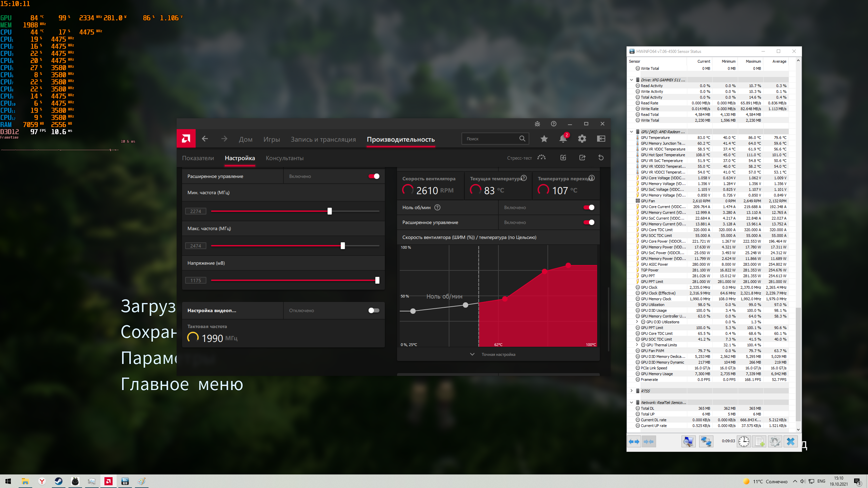Click the max frequency slider handle
868x488 pixels.
point(343,246)
